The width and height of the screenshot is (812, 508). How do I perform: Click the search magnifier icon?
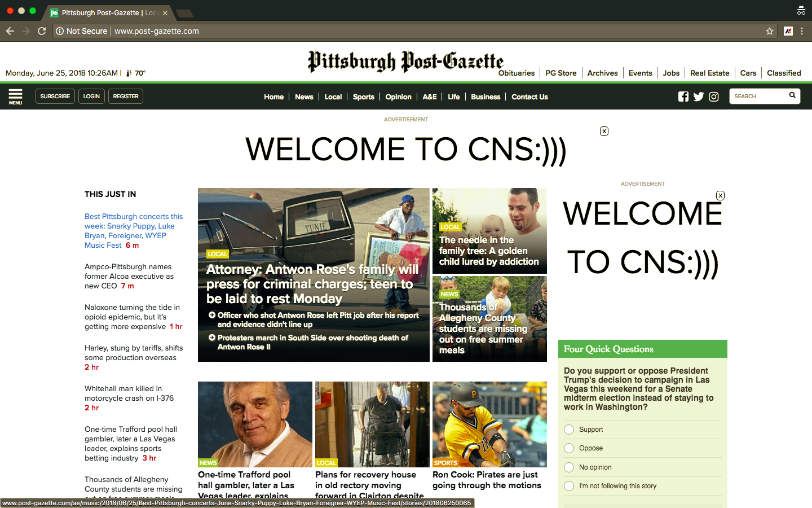click(792, 95)
